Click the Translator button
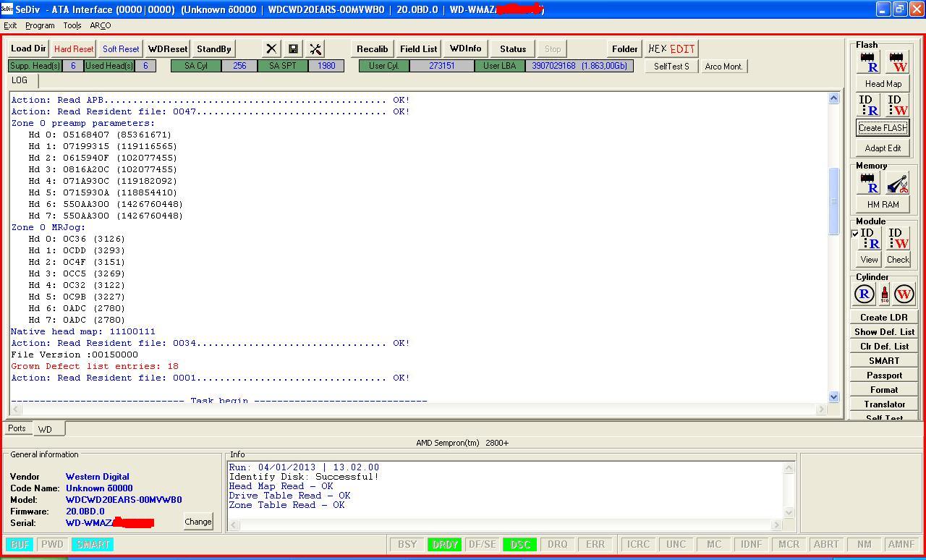The image size is (926, 560). [884, 404]
